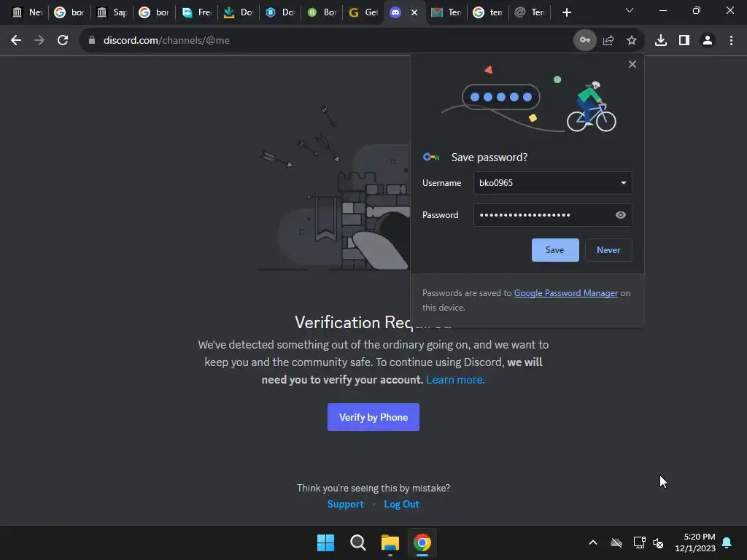Open the Windows Start menu
This screenshot has width=747, height=560.
pyautogui.click(x=326, y=542)
